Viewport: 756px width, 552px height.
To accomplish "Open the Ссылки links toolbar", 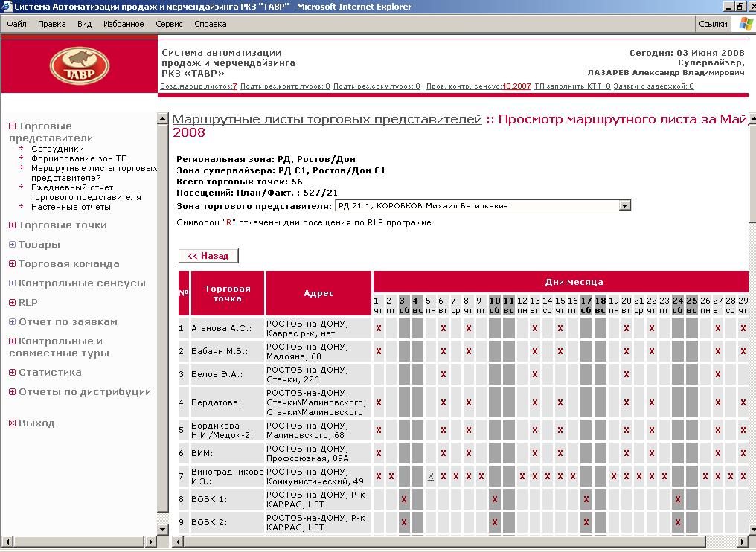I will [713, 24].
